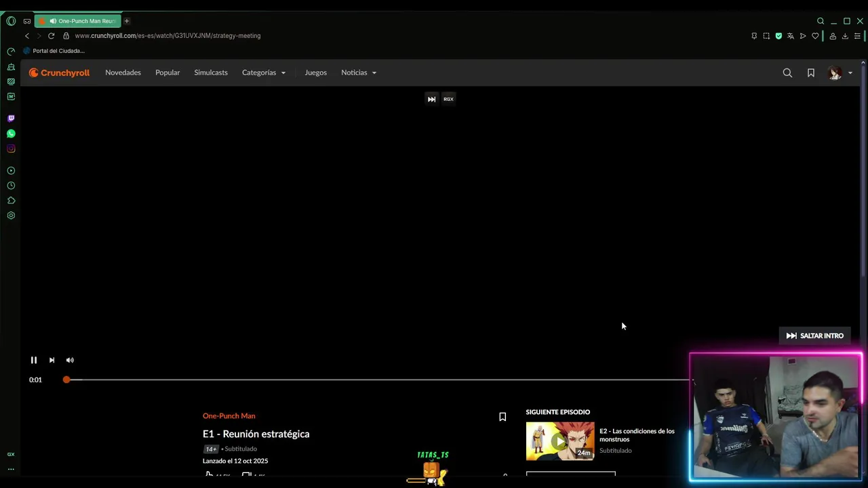This screenshot has width=868, height=488.
Task: Open GX Corner gamepad icon
Action: tap(27, 21)
